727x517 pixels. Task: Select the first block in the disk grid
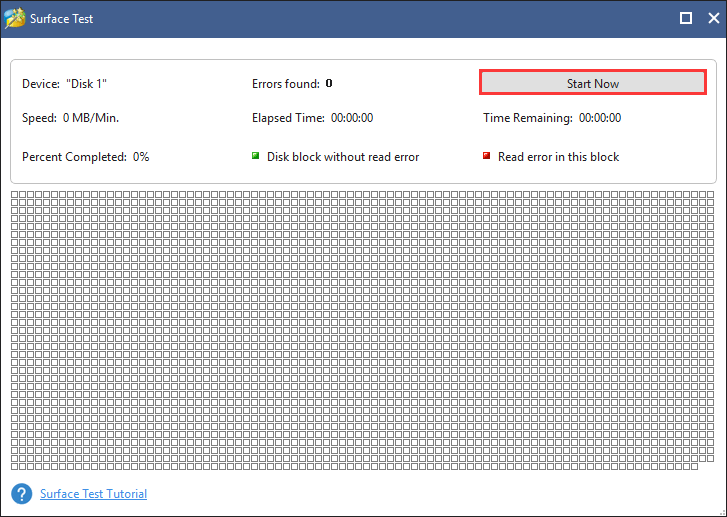(14, 194)
